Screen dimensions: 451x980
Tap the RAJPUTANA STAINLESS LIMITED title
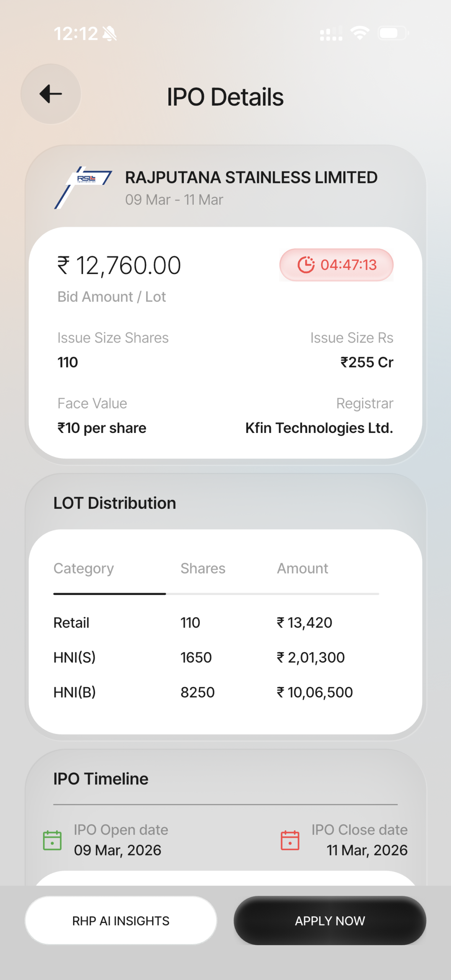251,178
